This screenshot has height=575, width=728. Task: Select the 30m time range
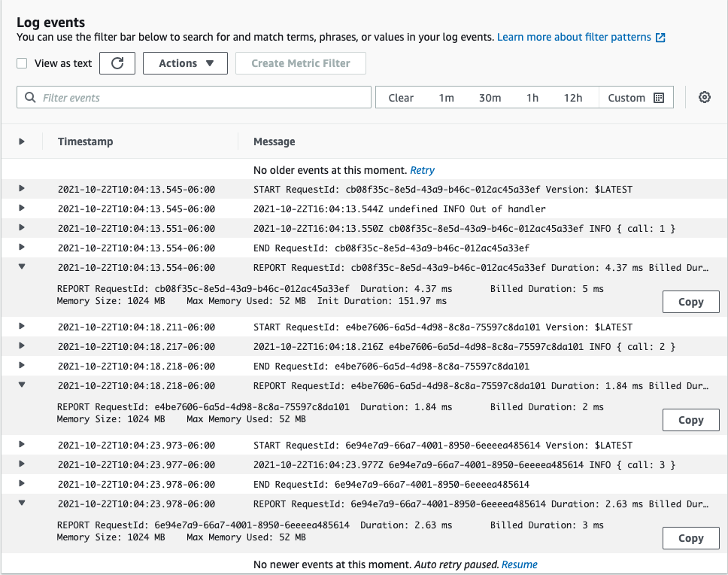point(490,98)
